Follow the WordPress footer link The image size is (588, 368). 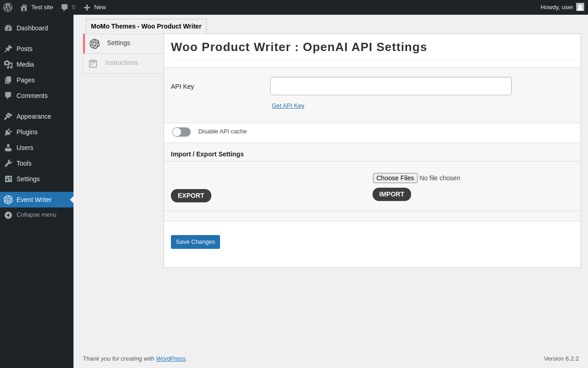click(x=171, y=358)
